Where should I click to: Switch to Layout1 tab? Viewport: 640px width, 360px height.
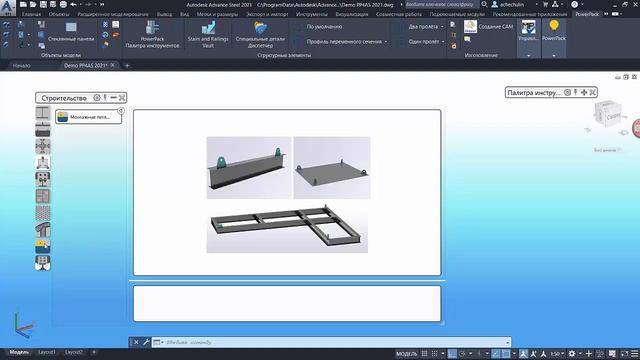(x=47, y=352)
